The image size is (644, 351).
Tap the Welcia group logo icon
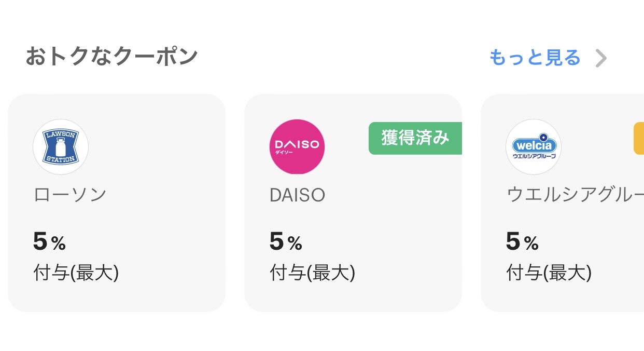point(534,147)
